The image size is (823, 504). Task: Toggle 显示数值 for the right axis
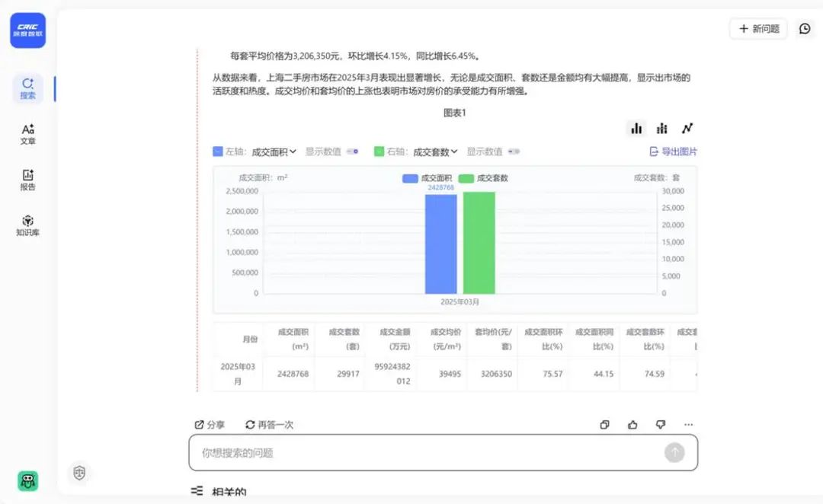point(514,152)
